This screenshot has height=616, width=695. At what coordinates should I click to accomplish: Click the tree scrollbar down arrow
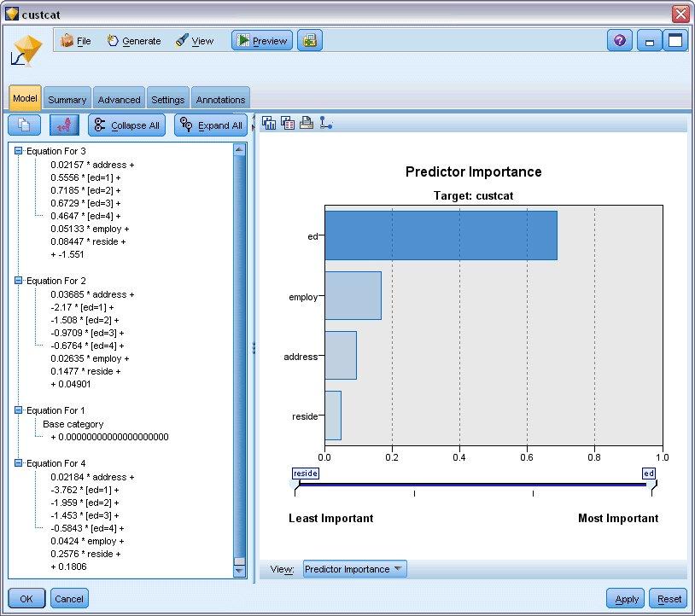(239, 572)
